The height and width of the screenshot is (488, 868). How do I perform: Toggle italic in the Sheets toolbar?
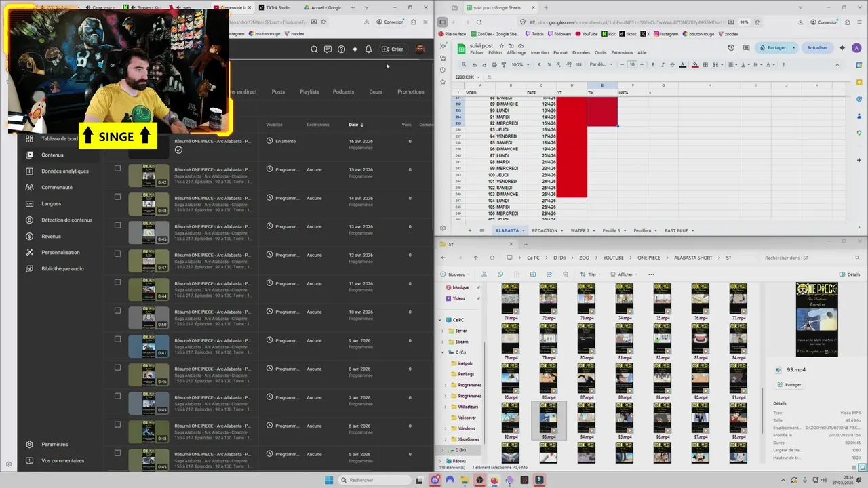(x=663, y=64)
